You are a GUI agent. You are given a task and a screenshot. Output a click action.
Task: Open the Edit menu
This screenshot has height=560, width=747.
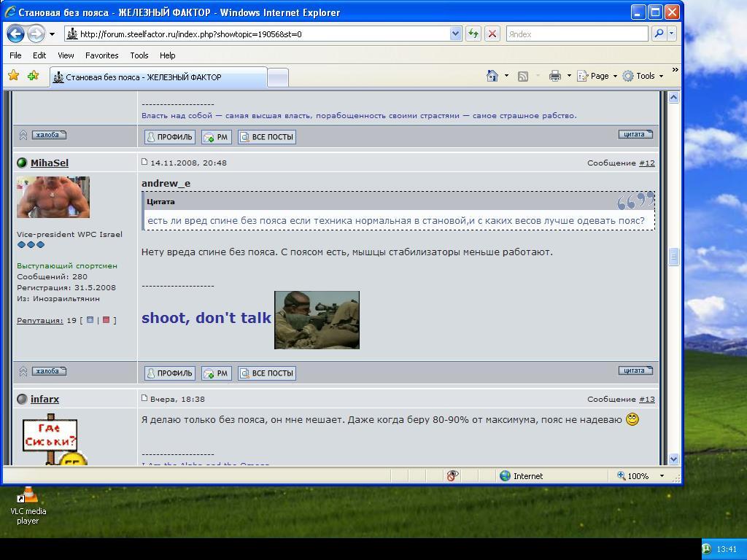coord(39,55)
